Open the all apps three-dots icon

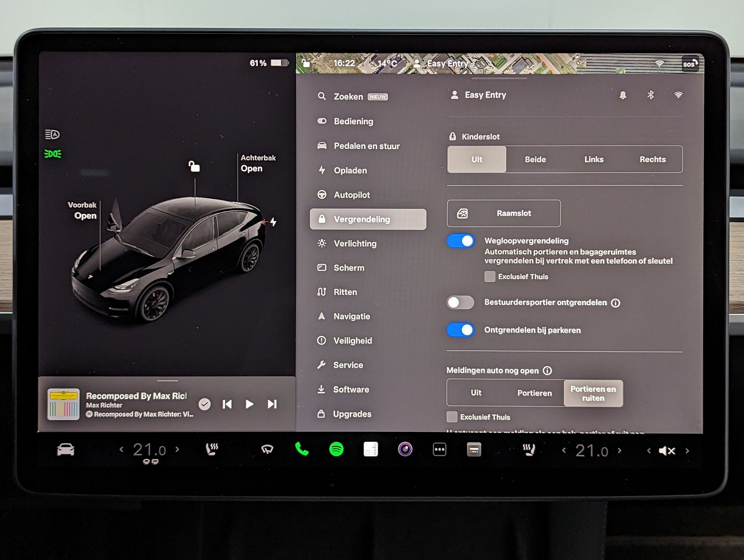[x=439, y=450]
